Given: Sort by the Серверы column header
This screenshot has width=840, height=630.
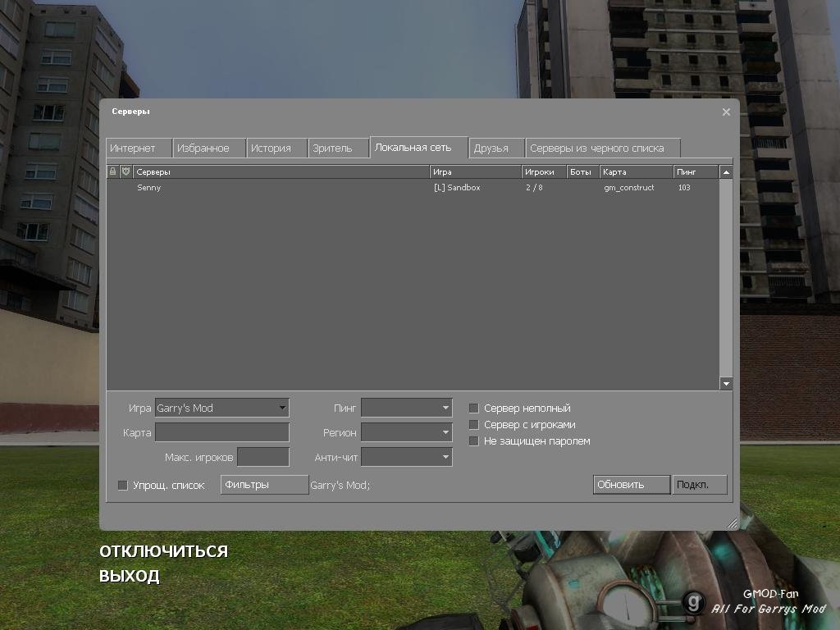Looking at the screenshot, I should (x=281, y=172).
